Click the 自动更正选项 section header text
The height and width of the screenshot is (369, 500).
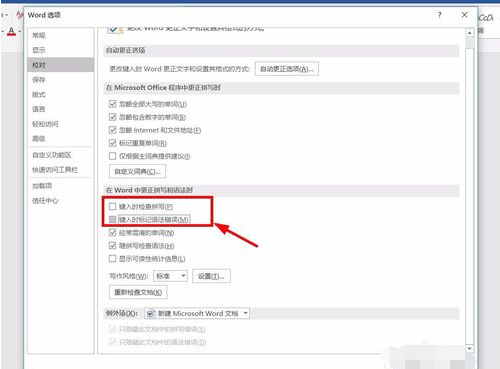tap(125, 51)
